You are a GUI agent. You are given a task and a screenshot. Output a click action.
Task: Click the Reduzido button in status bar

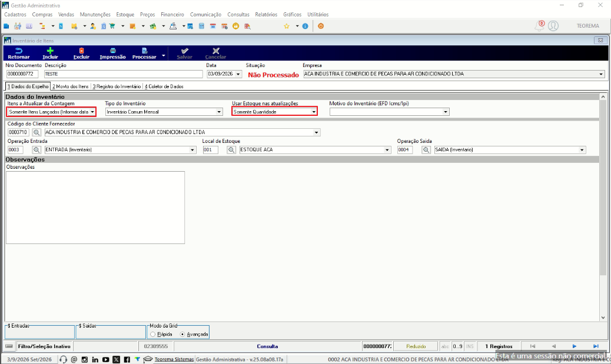(x=416, y=346)
